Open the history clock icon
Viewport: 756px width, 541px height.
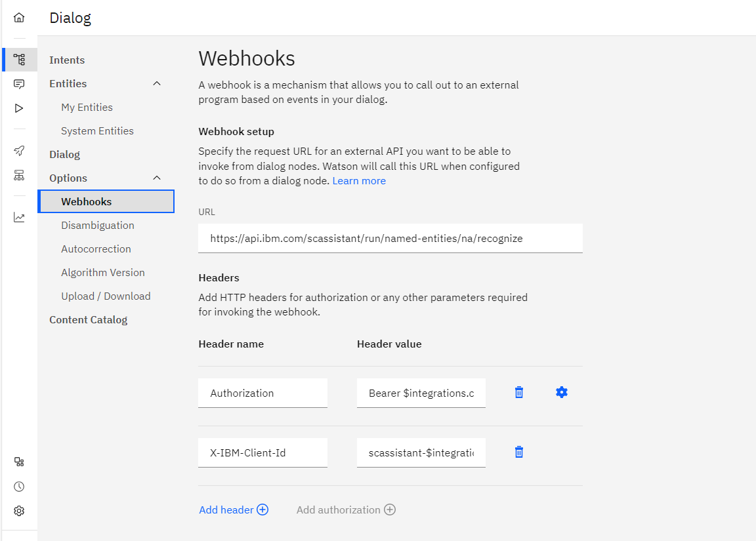pyautogui.click(x=19, y=487)
